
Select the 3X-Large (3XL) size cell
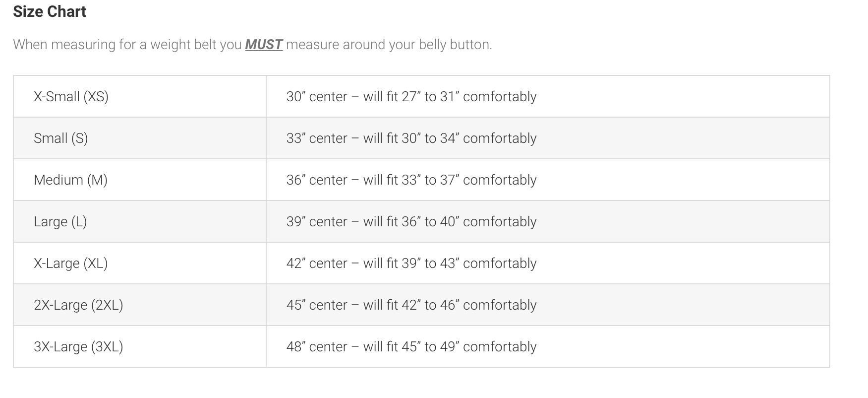[x=140, y=346]
